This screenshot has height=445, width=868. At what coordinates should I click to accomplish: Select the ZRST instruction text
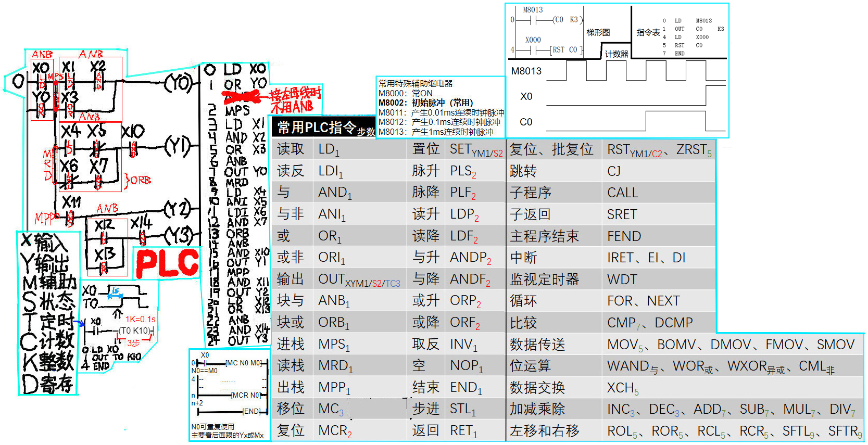click(694, 150)
